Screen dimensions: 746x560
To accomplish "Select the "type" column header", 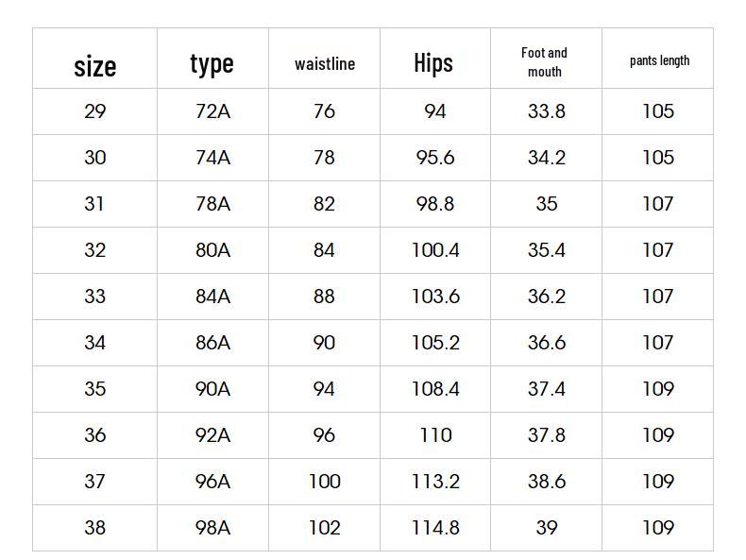I will coord(212,63).
